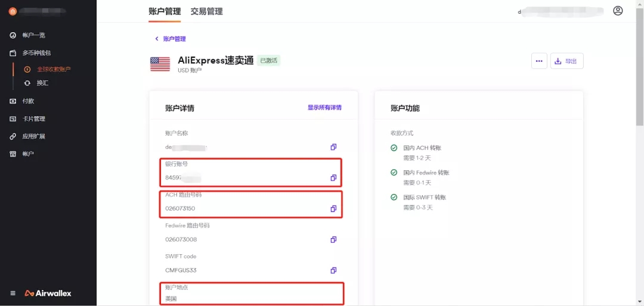644x306 pixels.
Task: Click the 账户功能 panel heading
Action: [405, 108]
